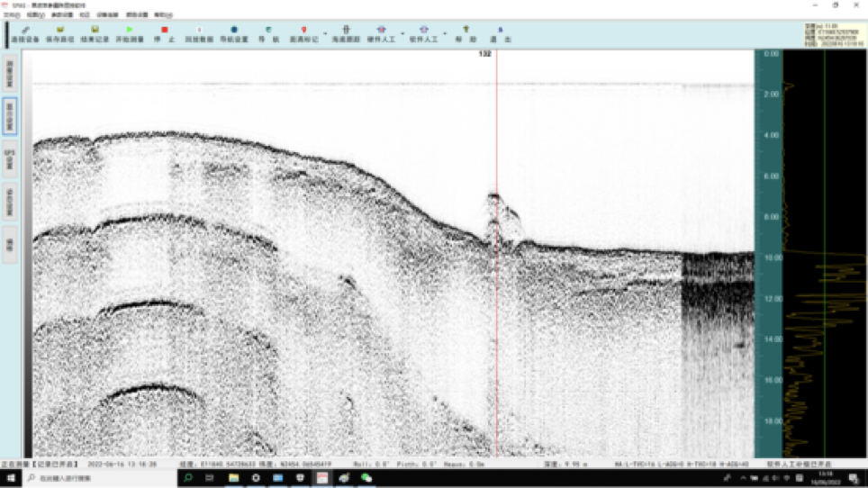Select the 显示设置 (display settings) sidebar tab
The image size is (868, 488).
[x=10, y=115]
